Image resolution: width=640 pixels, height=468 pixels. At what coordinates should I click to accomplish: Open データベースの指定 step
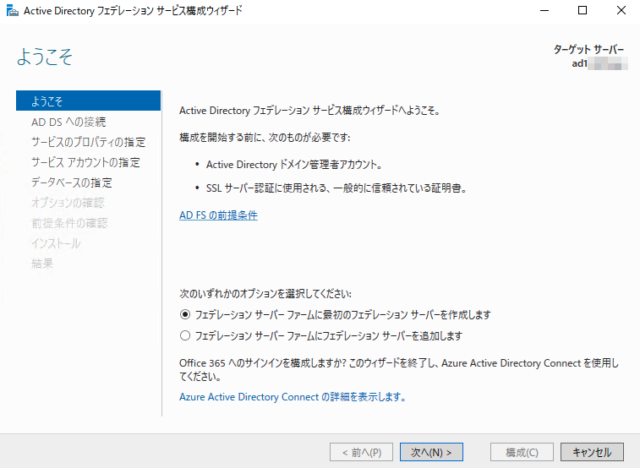click(x=71, y=182)
